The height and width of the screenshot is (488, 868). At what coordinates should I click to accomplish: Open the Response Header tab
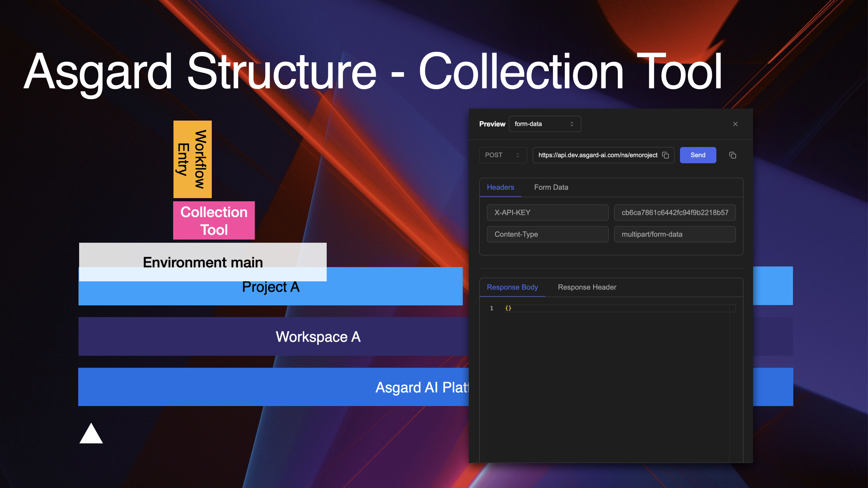[x=587, y=287]
